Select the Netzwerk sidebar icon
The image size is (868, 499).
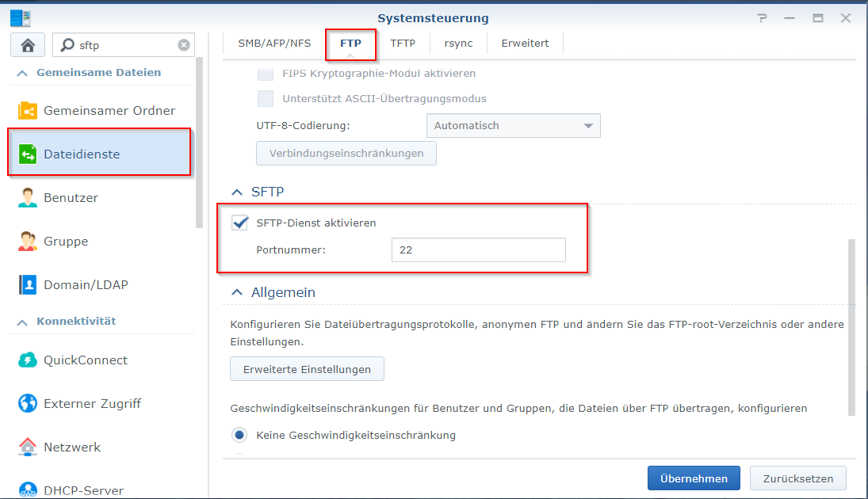coord(73,447)
